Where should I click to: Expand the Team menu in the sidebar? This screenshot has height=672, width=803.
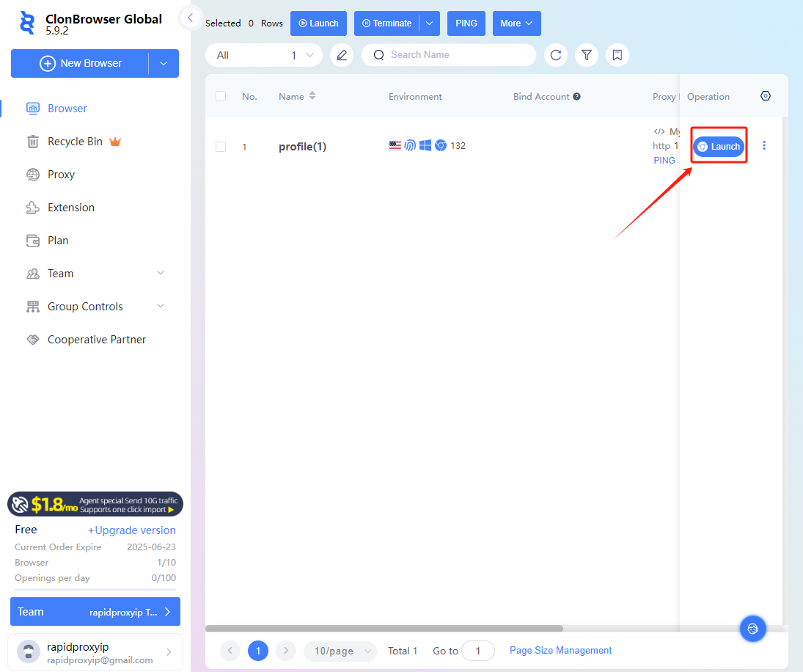pos(161,273)
